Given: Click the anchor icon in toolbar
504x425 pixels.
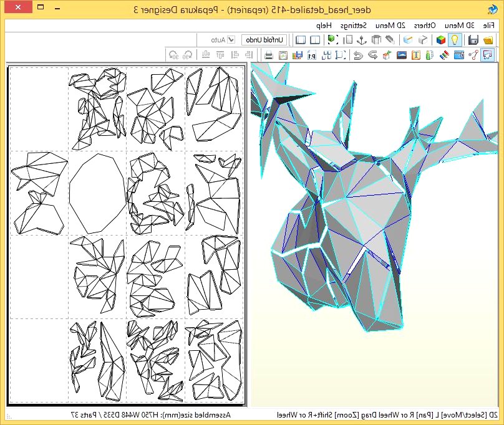Looking at the screenshot, I should (361, 40).
